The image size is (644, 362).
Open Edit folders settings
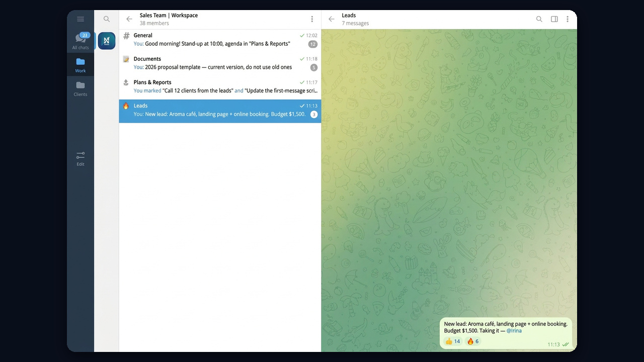click(x=80, y=158)
